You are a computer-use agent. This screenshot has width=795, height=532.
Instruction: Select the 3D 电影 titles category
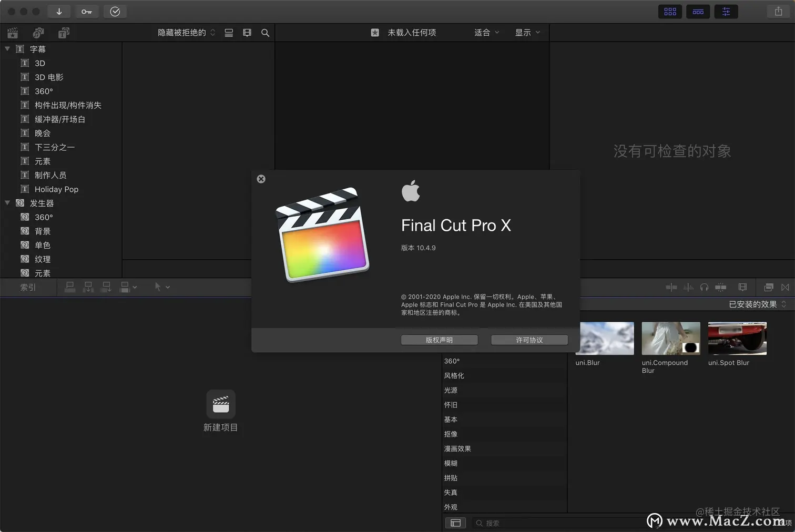pos(49,77)
